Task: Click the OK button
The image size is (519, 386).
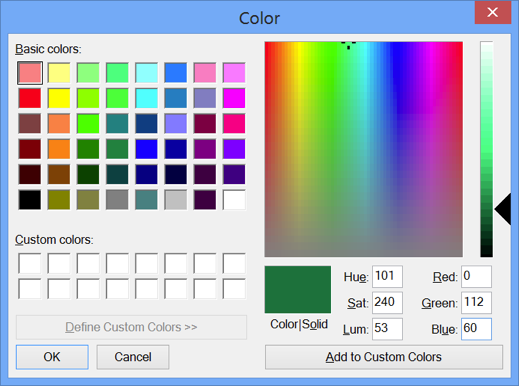Action: pyautogui.click(x=52, y=357)
